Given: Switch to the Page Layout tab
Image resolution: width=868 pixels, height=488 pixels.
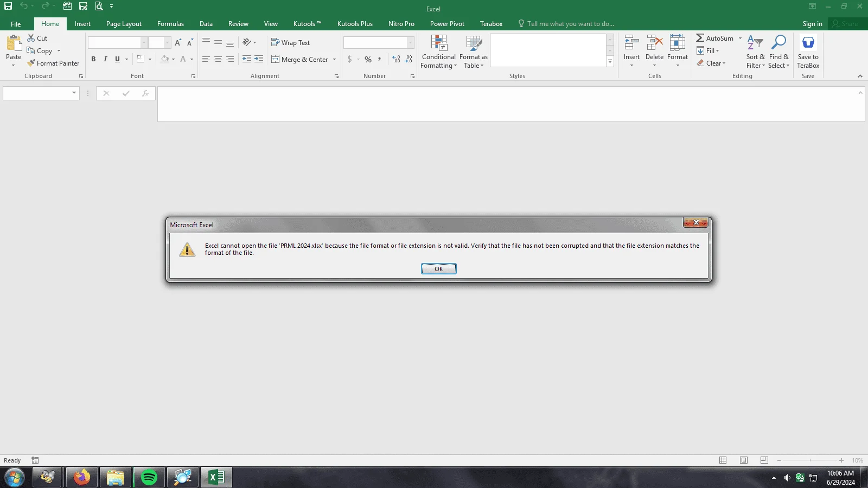Looking at the screenshot, I should tap(124, 24).
